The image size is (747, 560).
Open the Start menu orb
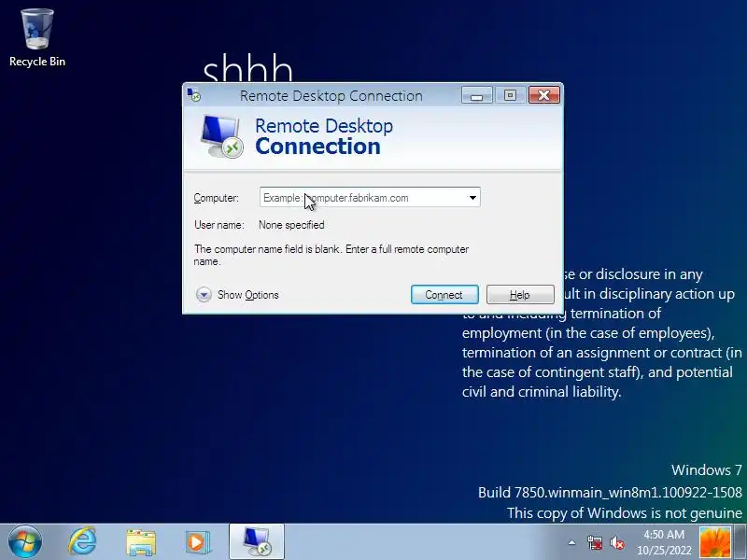pyautogui.click(x=25, y=542)
